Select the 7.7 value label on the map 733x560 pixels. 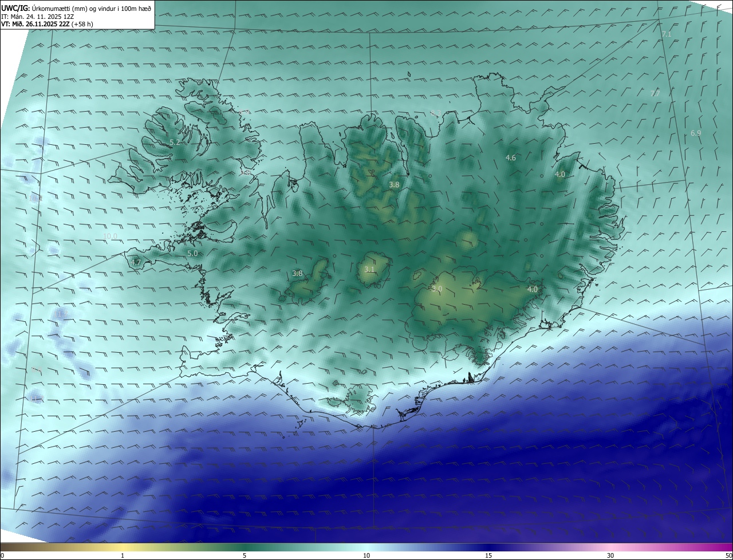pos(656,93)
